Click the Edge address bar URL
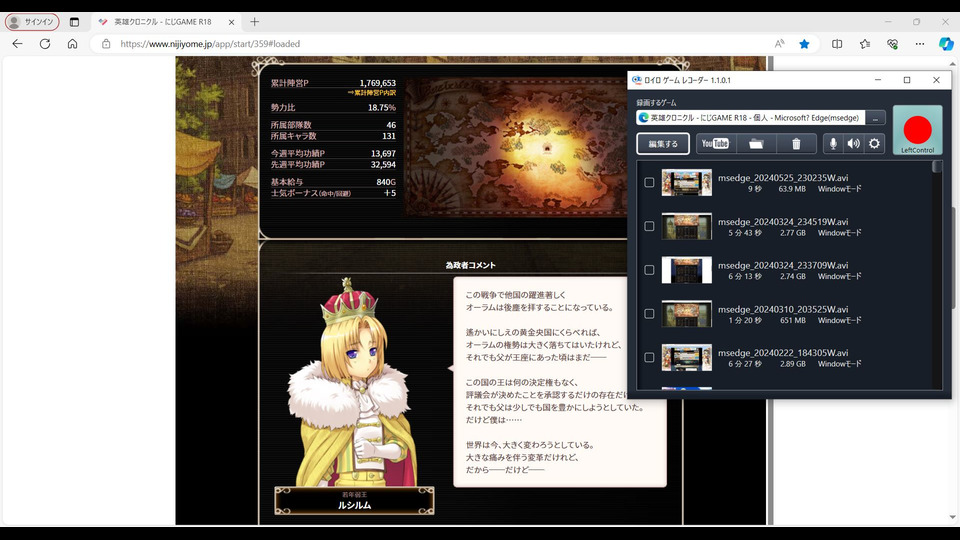960x540 pixels. click(210, 44)
